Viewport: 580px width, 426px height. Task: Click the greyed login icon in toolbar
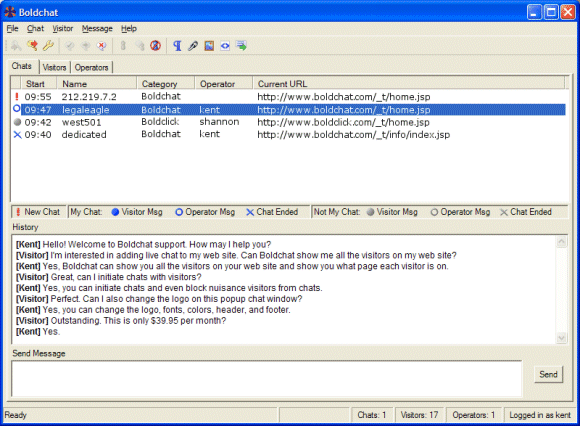(16, 46)
